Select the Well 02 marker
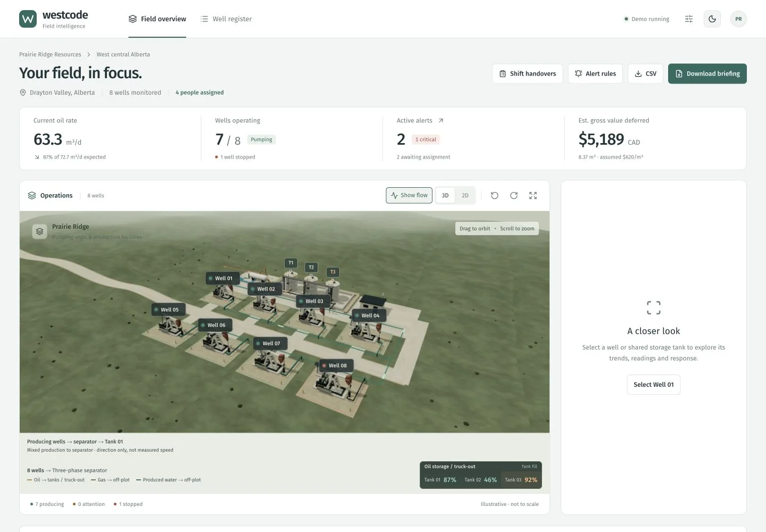This screenshot has width=766, height=532. point(265,289)
